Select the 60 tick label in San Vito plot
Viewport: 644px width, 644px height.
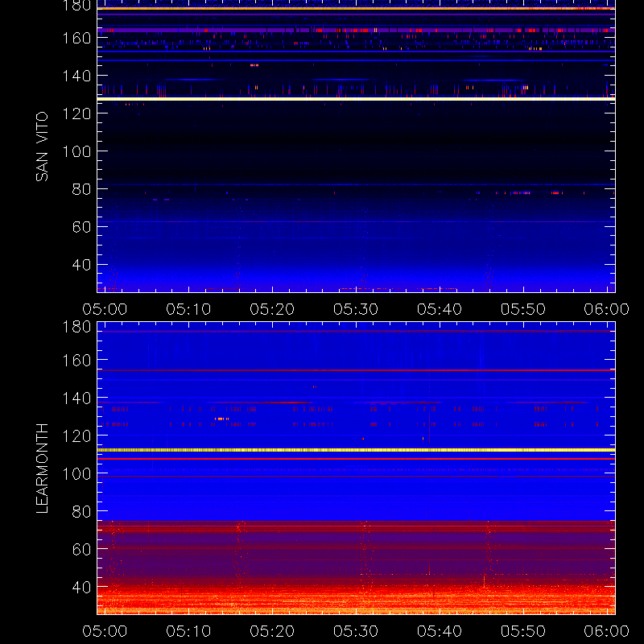coord(81,227)
